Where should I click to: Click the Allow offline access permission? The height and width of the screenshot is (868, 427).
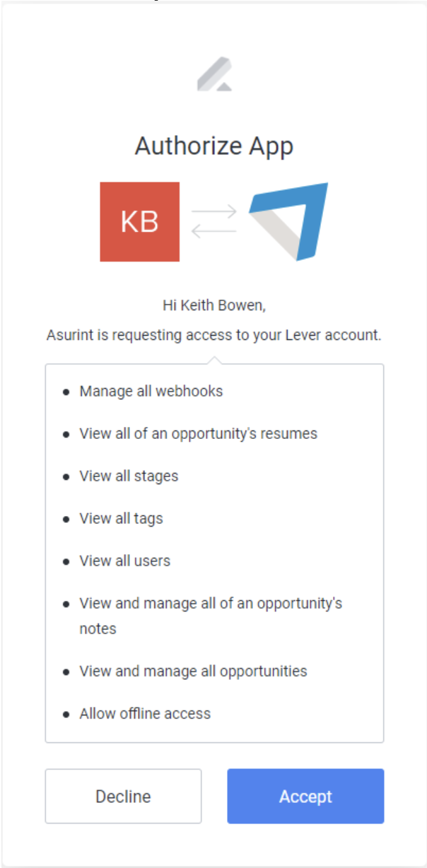(x=145, y=713)
